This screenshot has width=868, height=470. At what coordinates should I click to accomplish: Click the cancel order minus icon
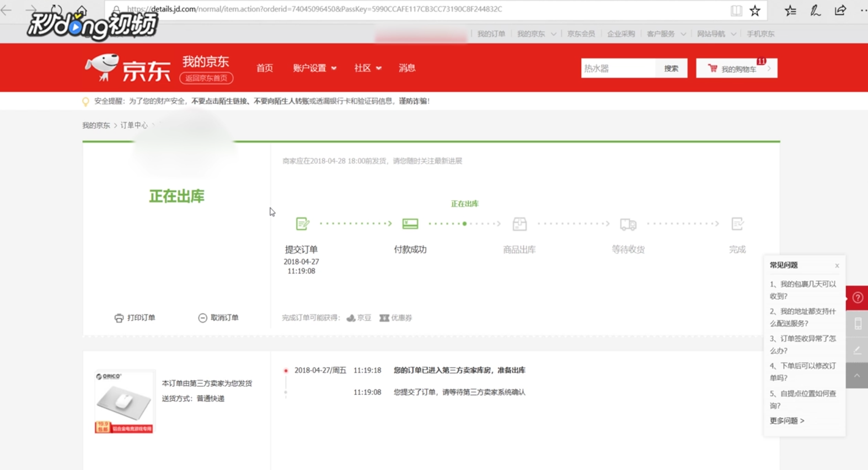coord(202,318)
